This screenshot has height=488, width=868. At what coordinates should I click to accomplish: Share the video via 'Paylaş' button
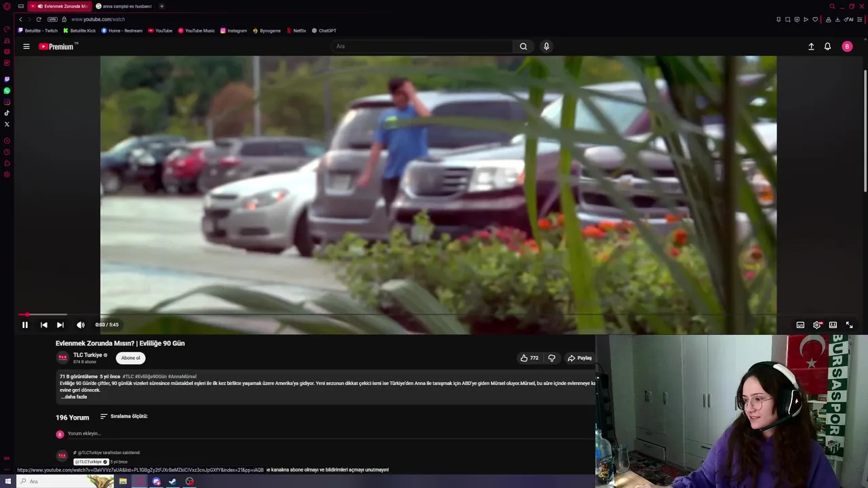pos(580,358)
